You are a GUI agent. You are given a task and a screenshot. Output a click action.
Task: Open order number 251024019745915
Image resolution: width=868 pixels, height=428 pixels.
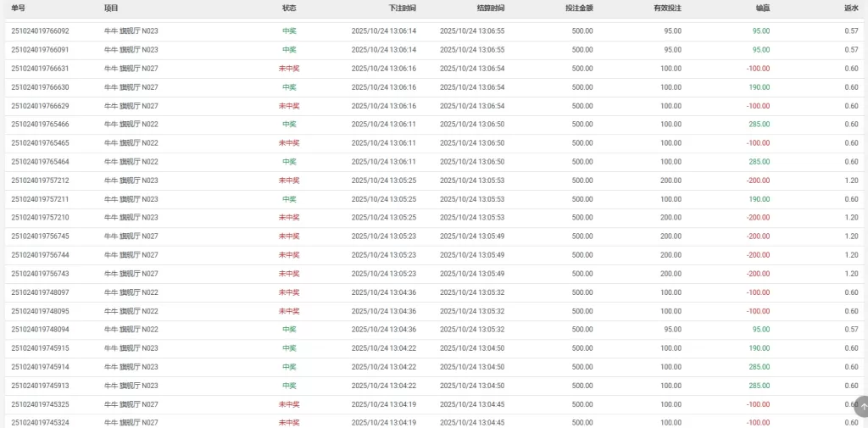40,348
